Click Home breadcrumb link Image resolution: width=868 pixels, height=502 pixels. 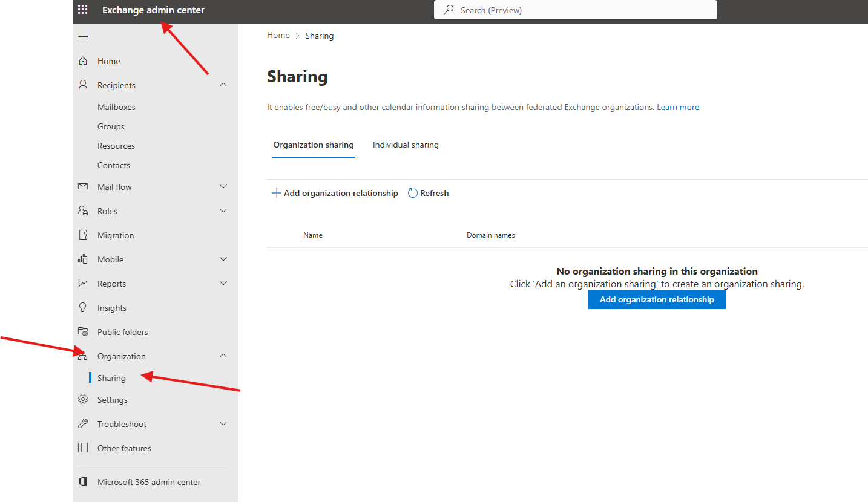point(278,36)
